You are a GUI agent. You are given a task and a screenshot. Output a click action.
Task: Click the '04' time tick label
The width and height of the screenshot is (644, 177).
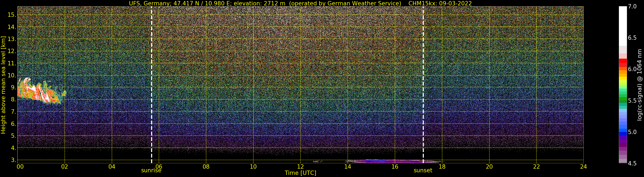[x=112, y=166]
